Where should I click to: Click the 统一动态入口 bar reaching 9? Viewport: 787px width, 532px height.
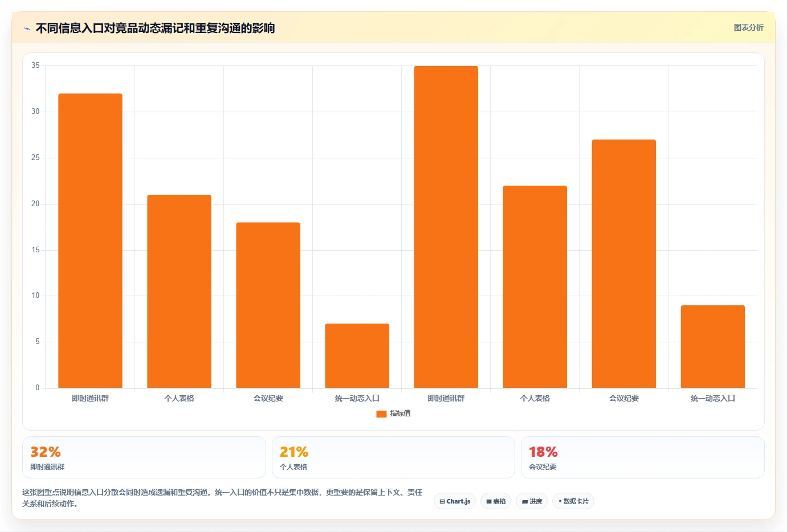(x=712, y=346)
